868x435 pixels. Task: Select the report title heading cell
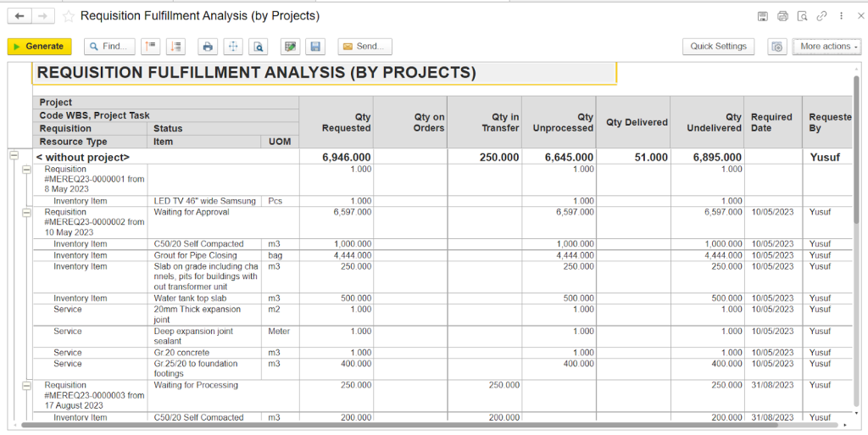325,73
